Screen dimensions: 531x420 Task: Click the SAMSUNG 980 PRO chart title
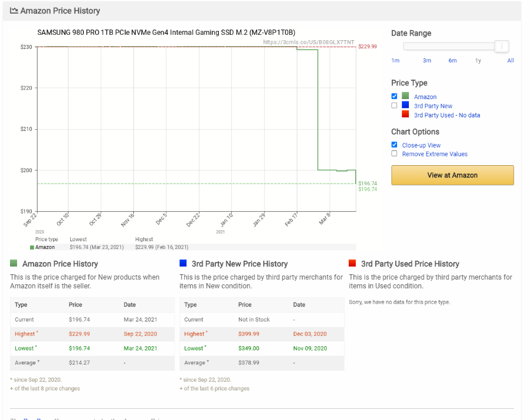pos(166,32)
